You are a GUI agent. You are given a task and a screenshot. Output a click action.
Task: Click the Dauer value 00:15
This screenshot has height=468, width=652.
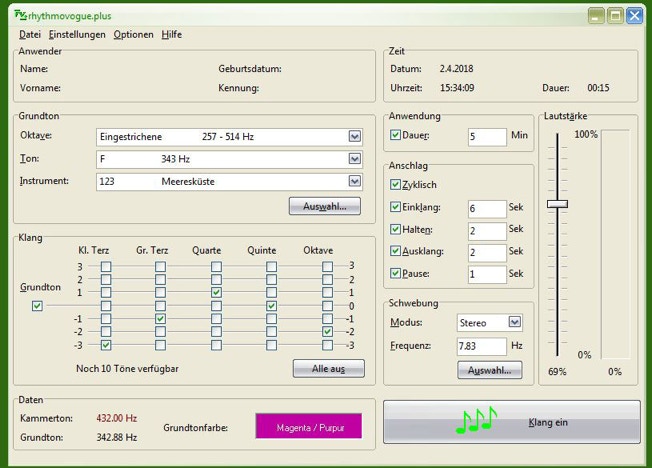click(x=598, y=88)
